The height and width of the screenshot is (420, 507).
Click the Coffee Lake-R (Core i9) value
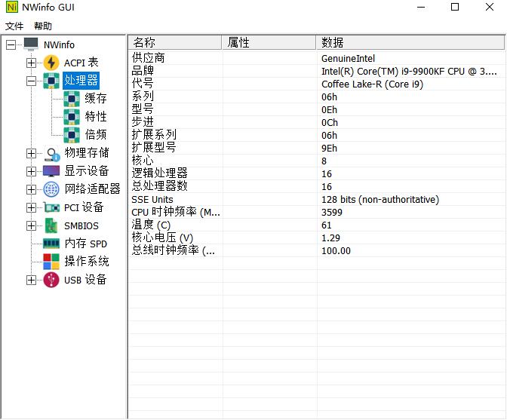(x=372, y=84)
